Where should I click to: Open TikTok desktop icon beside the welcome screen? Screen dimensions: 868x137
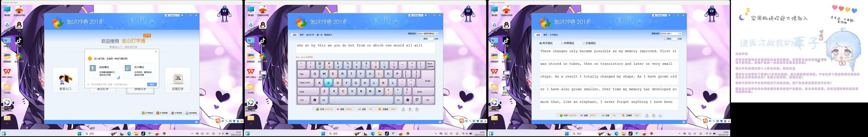pos(19,42)
